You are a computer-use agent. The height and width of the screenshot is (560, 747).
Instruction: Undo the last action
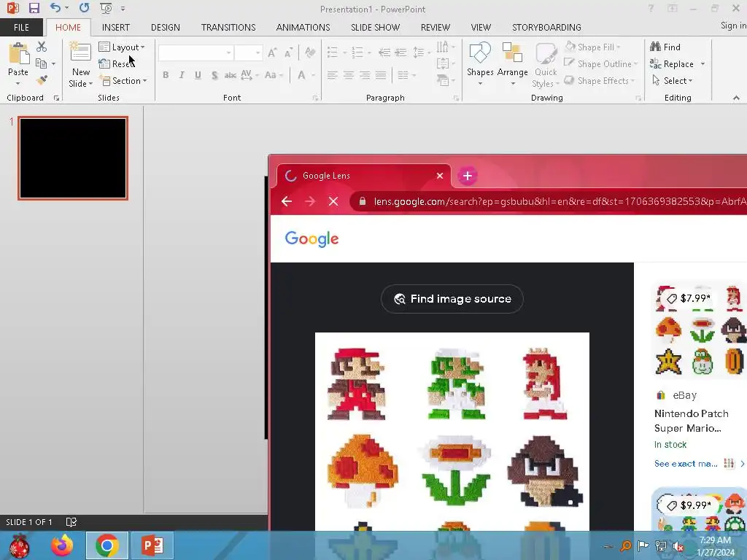click(55, 7)
